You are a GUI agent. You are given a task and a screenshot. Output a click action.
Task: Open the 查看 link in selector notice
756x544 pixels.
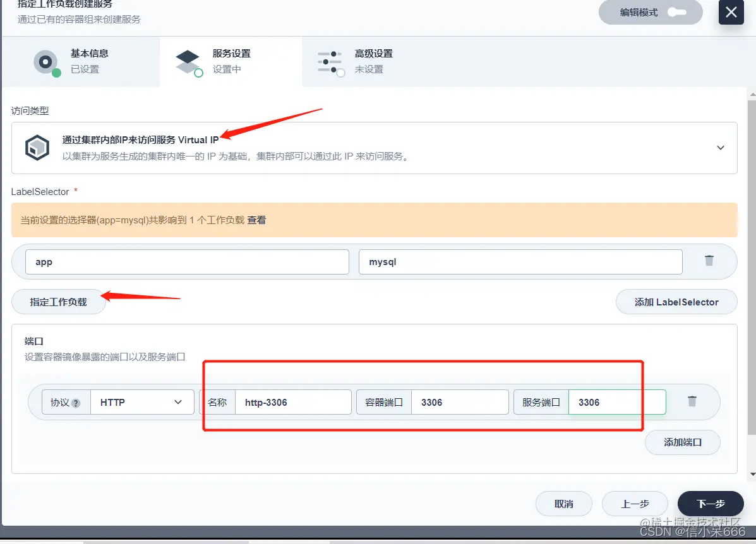pos(256,220)
